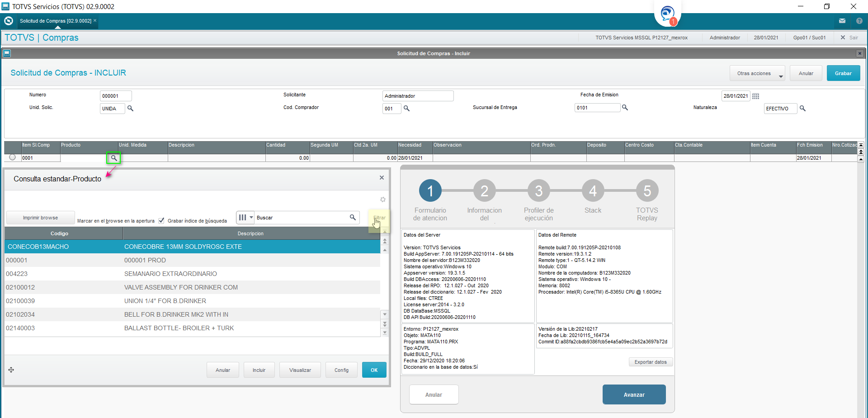Open the search column selector dropdown

click(x=245, y=218)
